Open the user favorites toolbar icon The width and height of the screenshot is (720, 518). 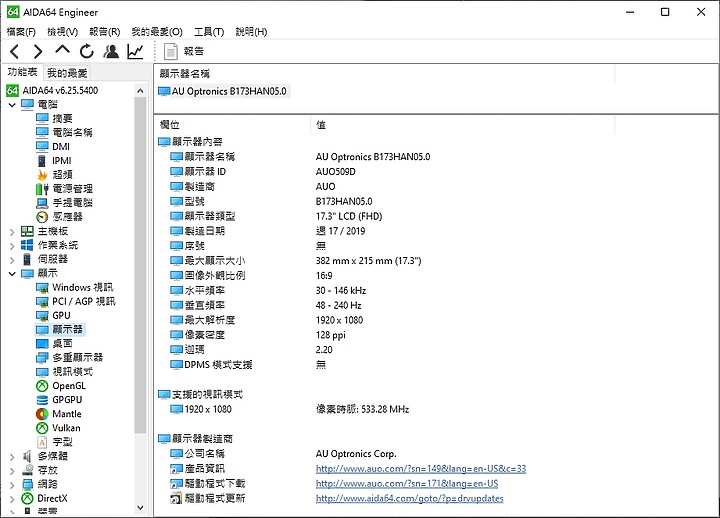[x=111, y=51]
